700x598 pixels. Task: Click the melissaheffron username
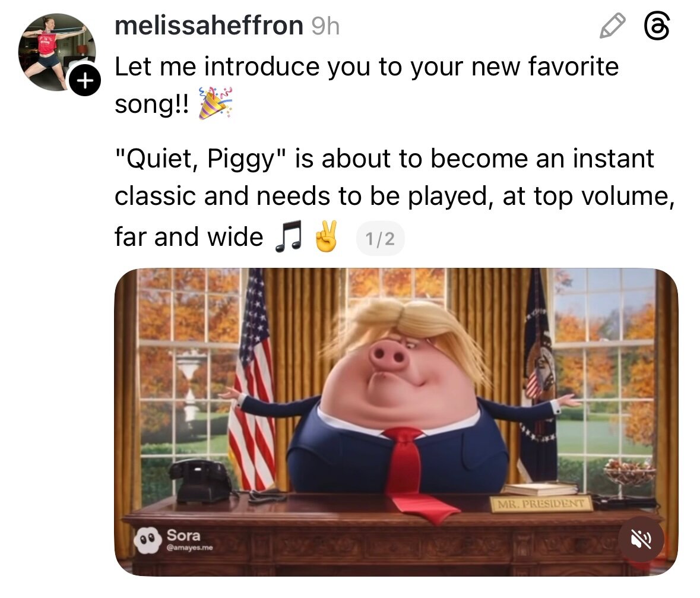[x=209, y=26]
